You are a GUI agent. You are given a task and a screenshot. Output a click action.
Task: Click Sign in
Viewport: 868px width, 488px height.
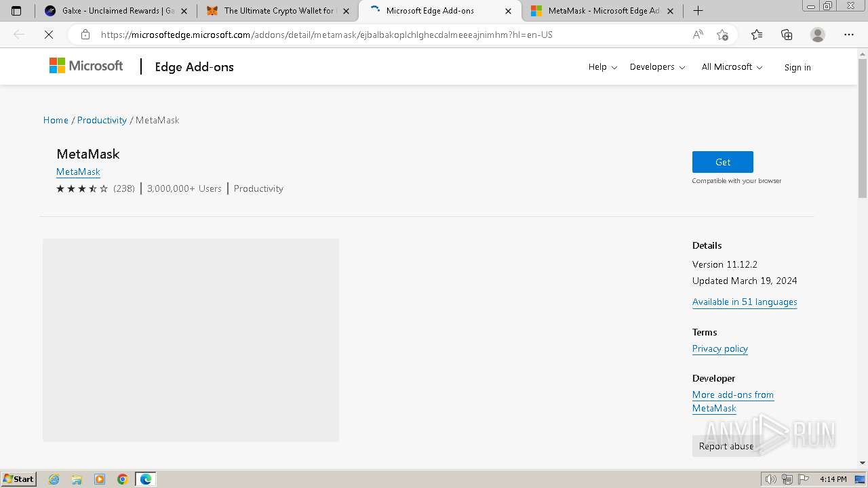pyautogui.click(x=797, y=67)
